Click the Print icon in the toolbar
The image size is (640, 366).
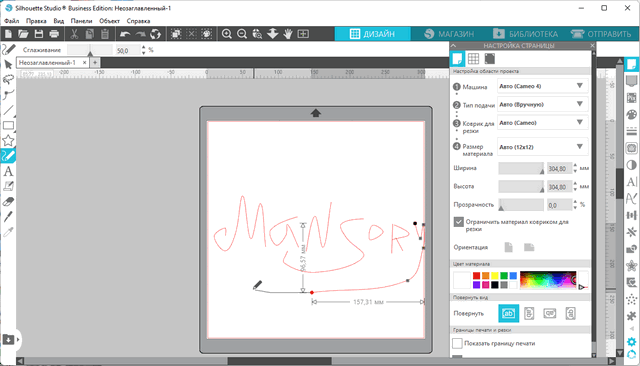tap(54, 34)
